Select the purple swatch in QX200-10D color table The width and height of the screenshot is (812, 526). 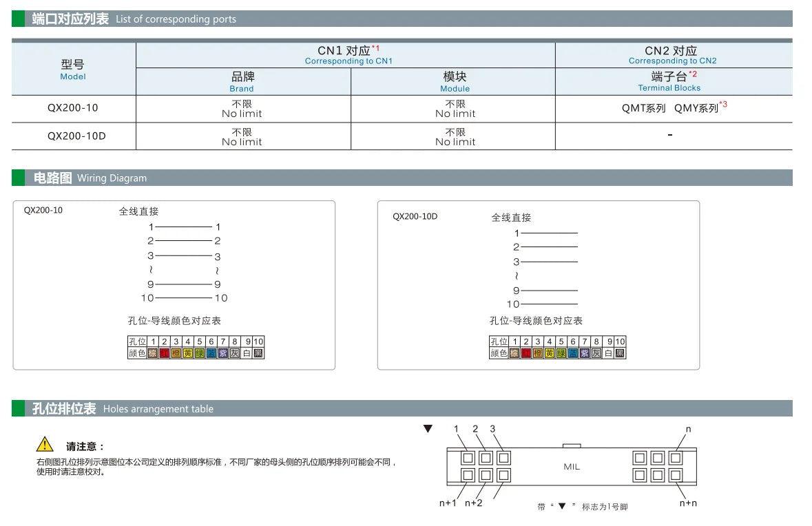pyautogui.click(x=585, y=353)
